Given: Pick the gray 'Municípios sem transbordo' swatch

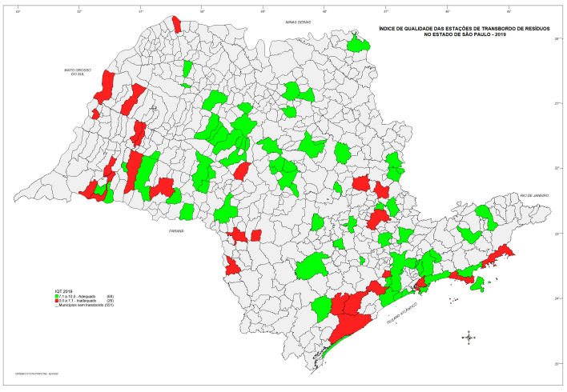Looking at the screenshot, I should click(56, 306).
